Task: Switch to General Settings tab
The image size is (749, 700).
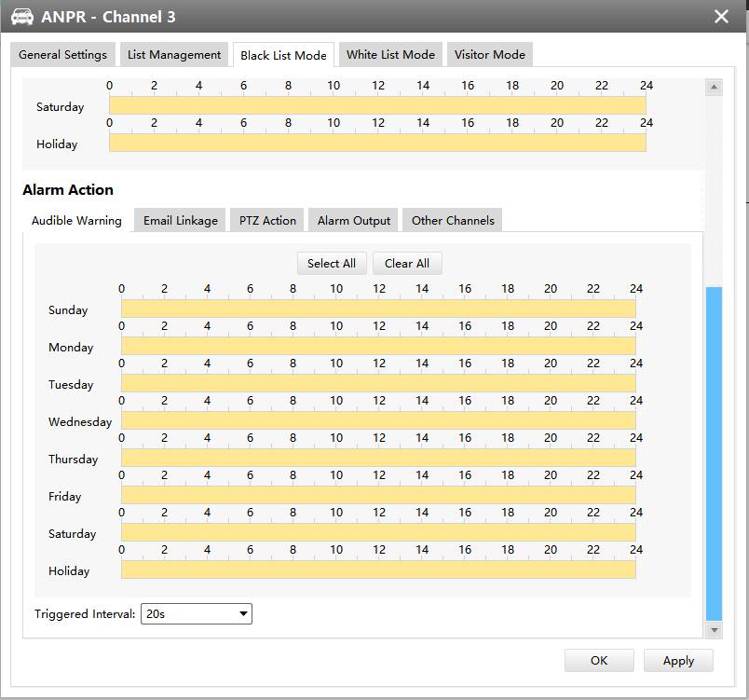Action: click(x=63, y=55)
